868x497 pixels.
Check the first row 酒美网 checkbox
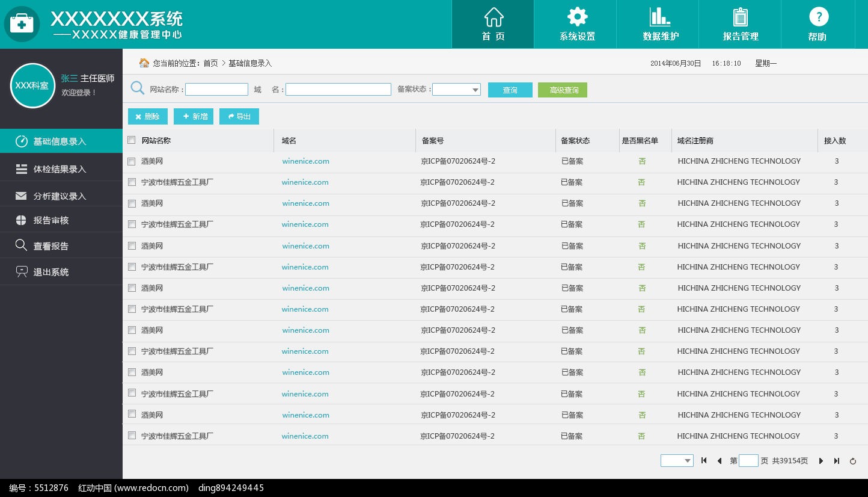[x=132, y=161]
